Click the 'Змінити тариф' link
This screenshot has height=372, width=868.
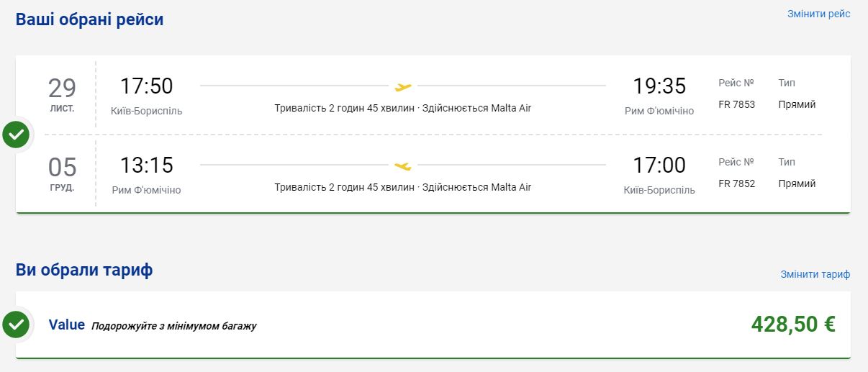click(x=815, y=274)
